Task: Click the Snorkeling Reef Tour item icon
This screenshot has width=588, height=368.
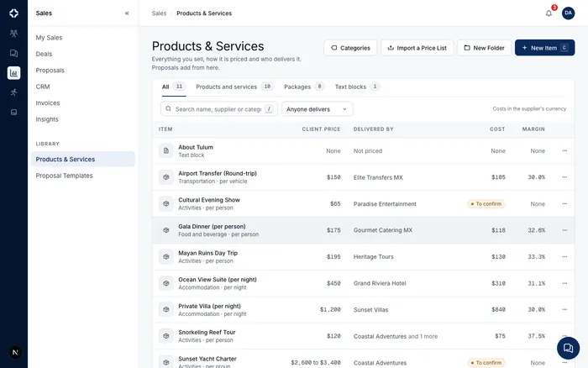Action: click(x=166, y=336)
